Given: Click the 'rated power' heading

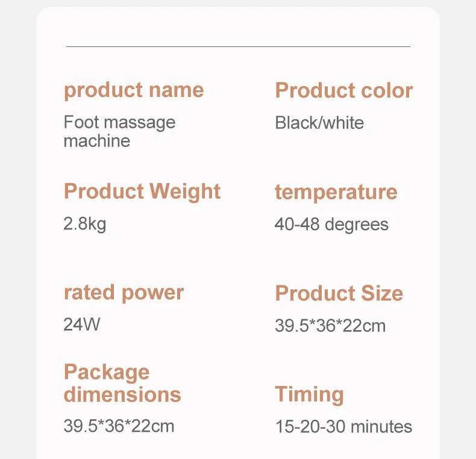Looking at the screenshot, I should (124, 293).
